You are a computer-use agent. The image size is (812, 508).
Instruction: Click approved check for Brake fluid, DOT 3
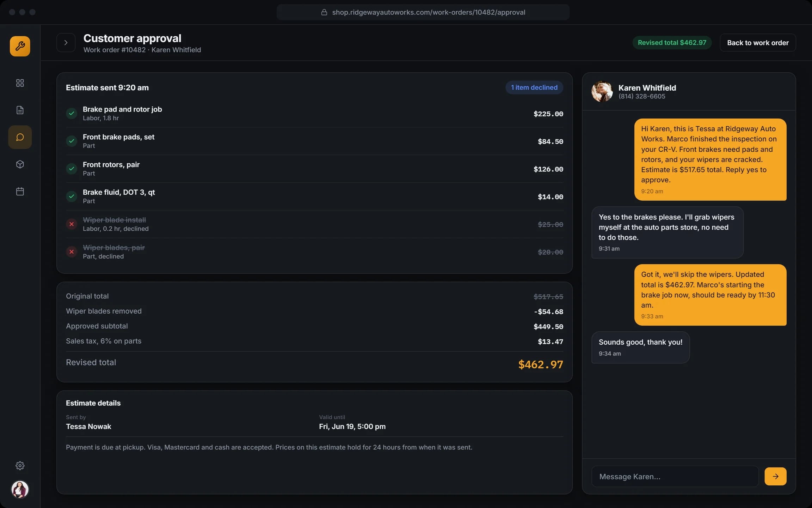click(x=72, y=196)
